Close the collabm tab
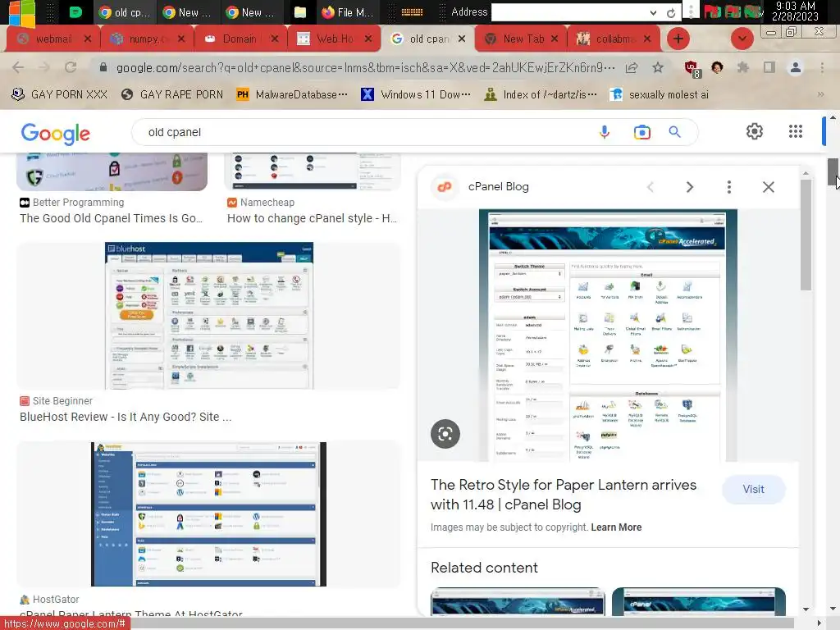 point(647,39)
